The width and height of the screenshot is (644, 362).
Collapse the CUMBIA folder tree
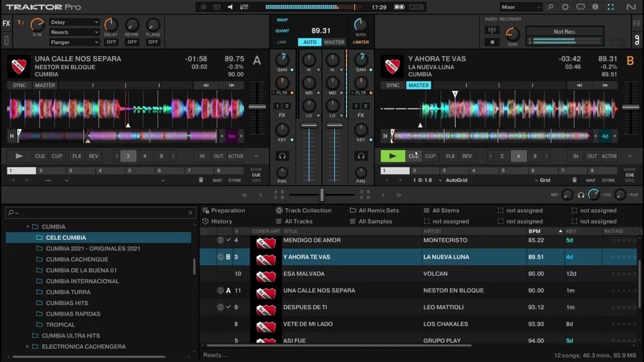[28, 227]
